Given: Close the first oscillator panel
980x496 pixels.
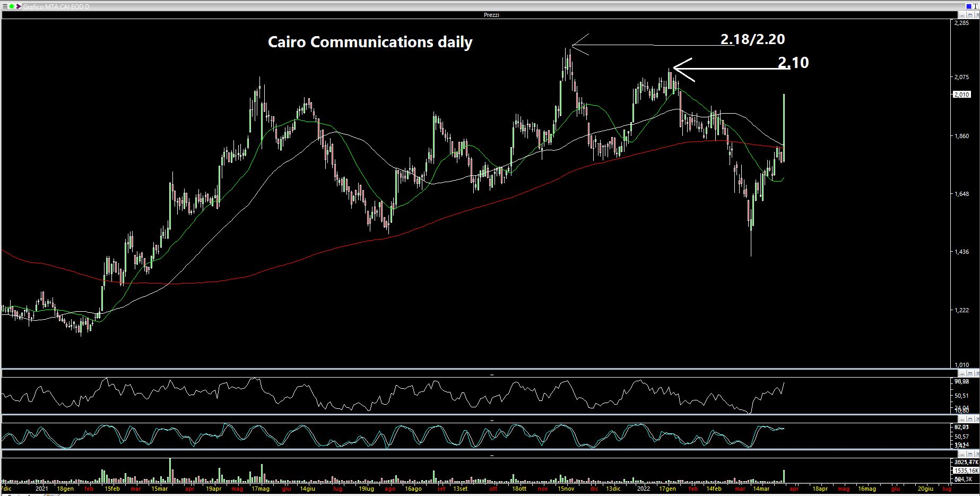Looking at the screenshot, I should 977,373.
